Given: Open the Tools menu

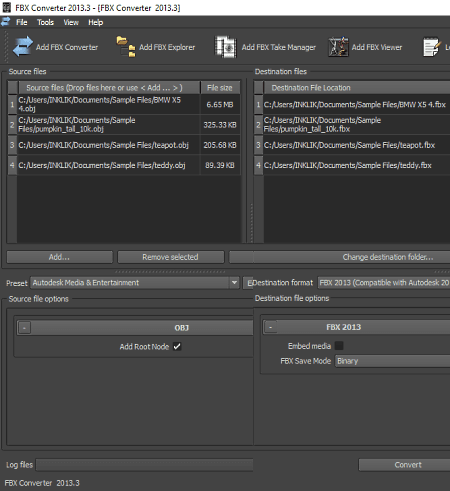Looking at the screenshot, I should coord(45,22).
